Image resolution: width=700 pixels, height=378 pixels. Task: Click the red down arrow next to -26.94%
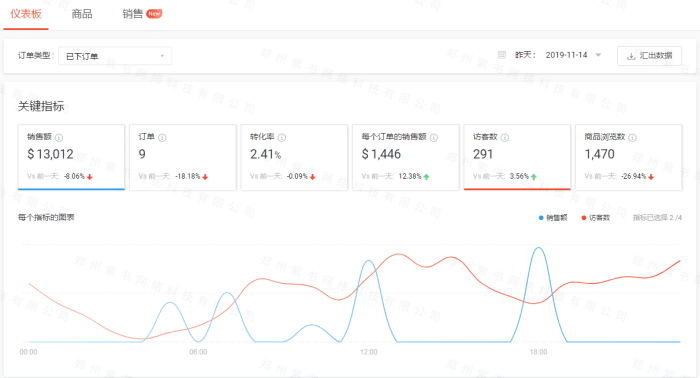click(651, 177)
